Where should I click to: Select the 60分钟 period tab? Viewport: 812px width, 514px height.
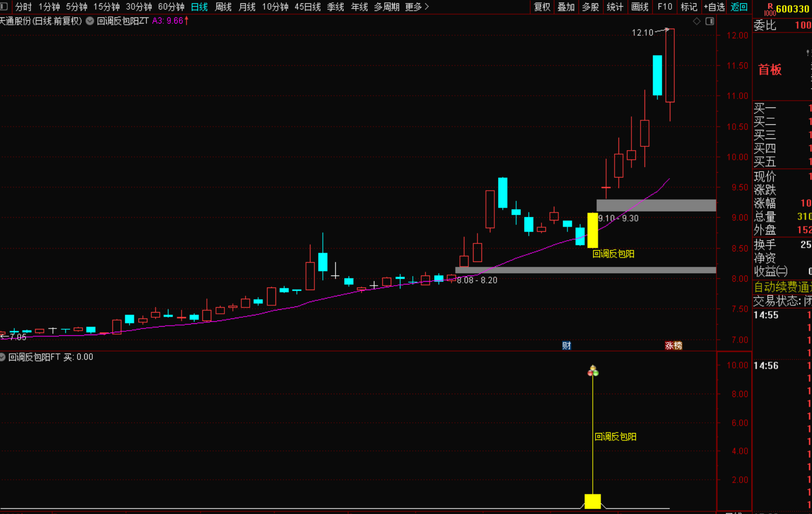(x=171, y=7)
